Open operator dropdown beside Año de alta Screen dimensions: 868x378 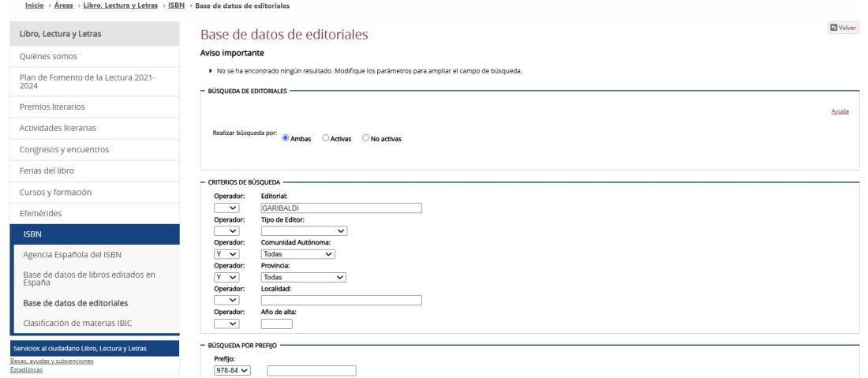point(227,324)
